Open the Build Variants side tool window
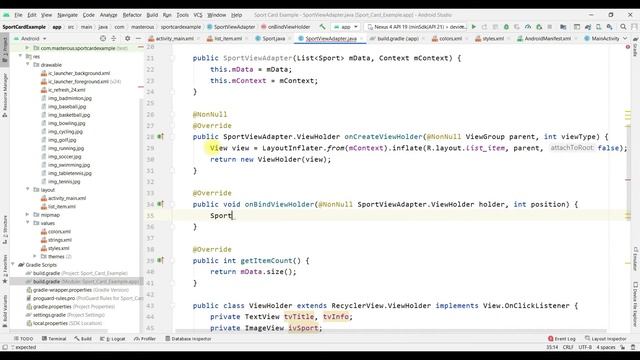The height and width of the screenshot is (360, 640). [5, 311]
